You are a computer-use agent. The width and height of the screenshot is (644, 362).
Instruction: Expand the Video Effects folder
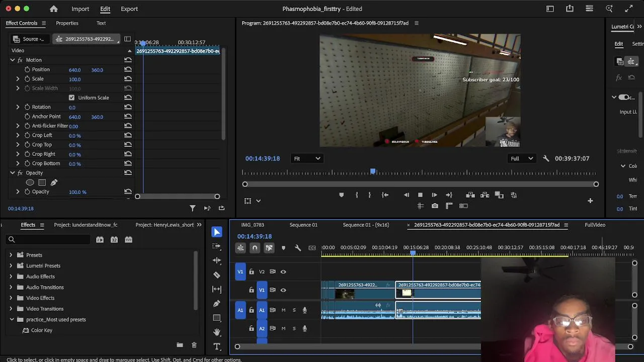11,298
